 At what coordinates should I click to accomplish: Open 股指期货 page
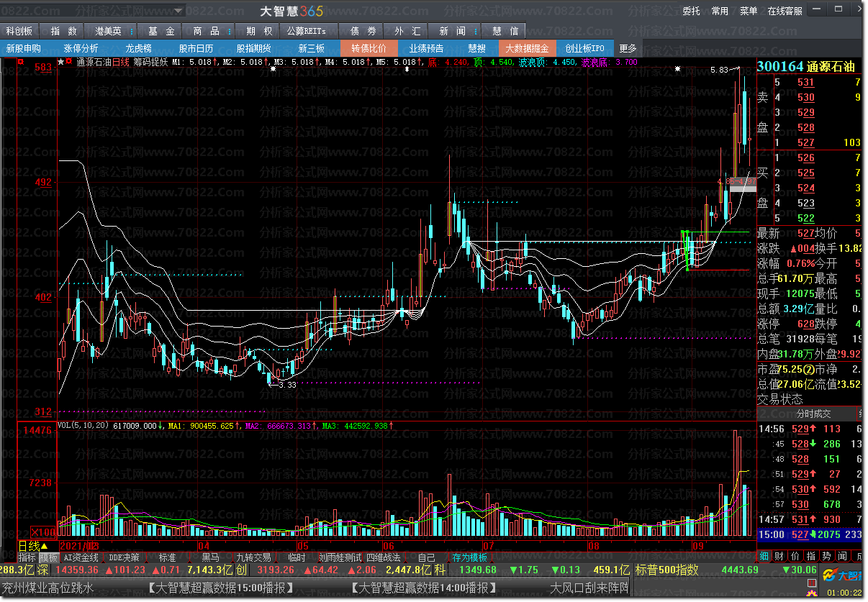pos(253,48)
